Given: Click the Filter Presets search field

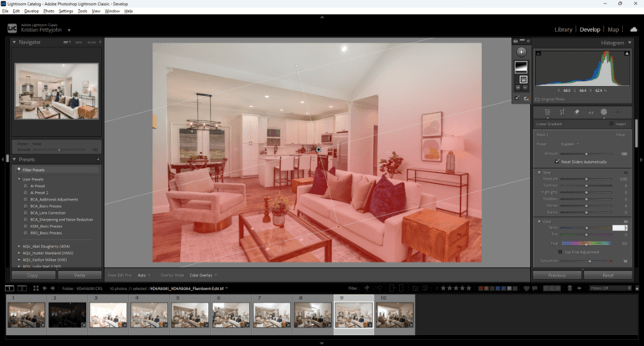Looking at the screenshot, I should click(58, 170).
